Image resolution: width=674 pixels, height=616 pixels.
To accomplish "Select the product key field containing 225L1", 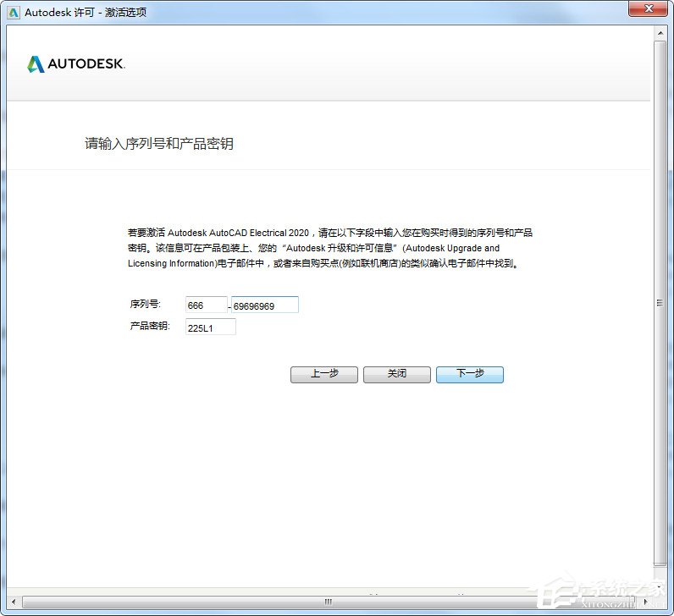I will pos(210,327).
